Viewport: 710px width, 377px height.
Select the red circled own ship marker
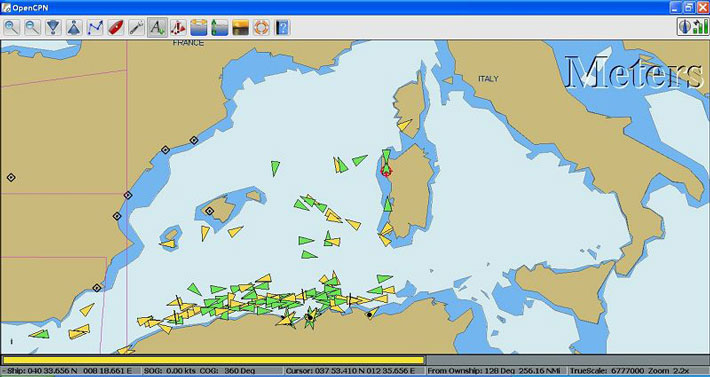(x=386, y=170)
